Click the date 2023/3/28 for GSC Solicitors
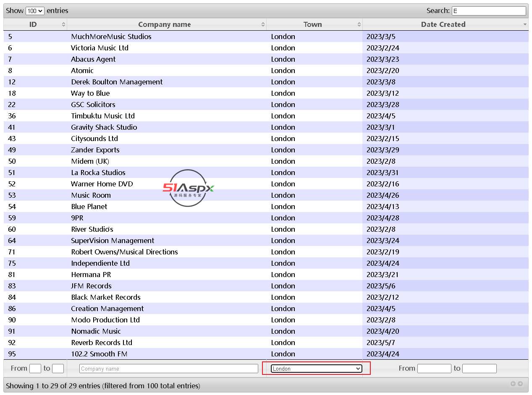Viewport: 532px width, 395px height. [383, 105]
